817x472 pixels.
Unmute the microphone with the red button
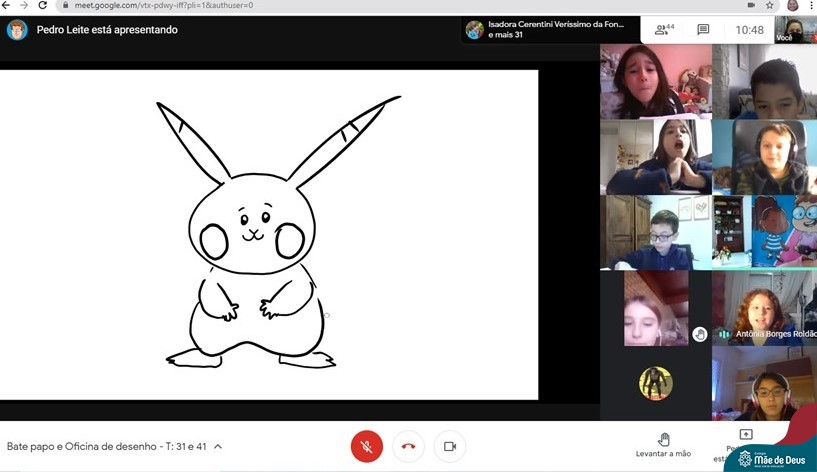[x=366, y=446]
